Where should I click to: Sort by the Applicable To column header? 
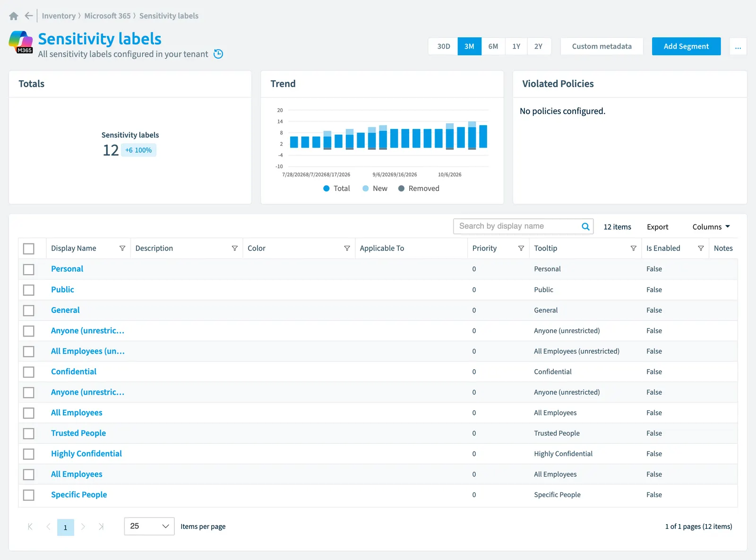382,248
